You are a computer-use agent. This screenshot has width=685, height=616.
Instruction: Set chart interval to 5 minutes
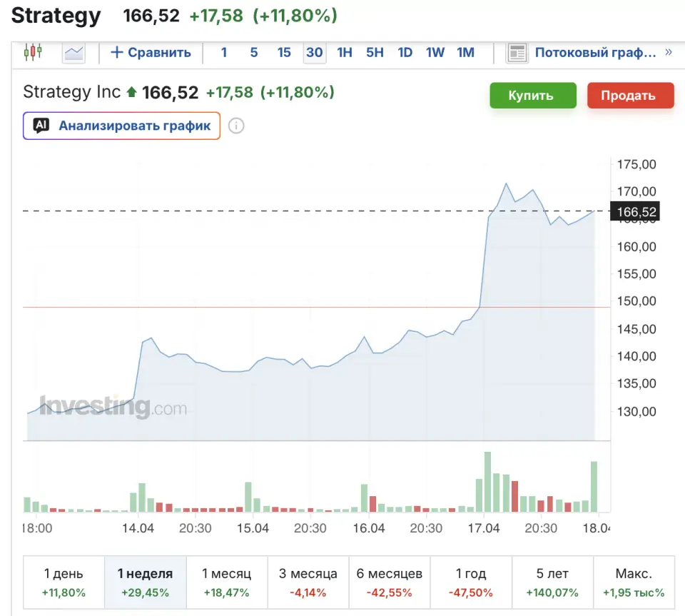254,53
